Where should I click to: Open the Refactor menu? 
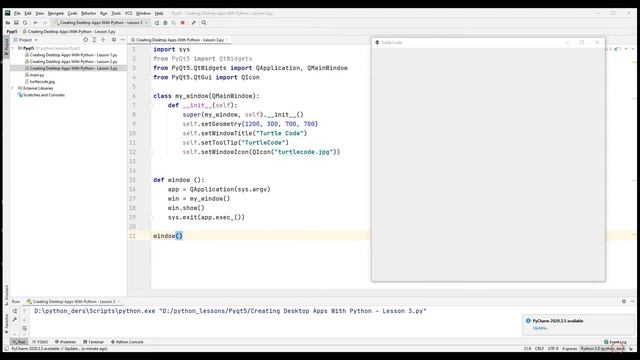[89, 13]
